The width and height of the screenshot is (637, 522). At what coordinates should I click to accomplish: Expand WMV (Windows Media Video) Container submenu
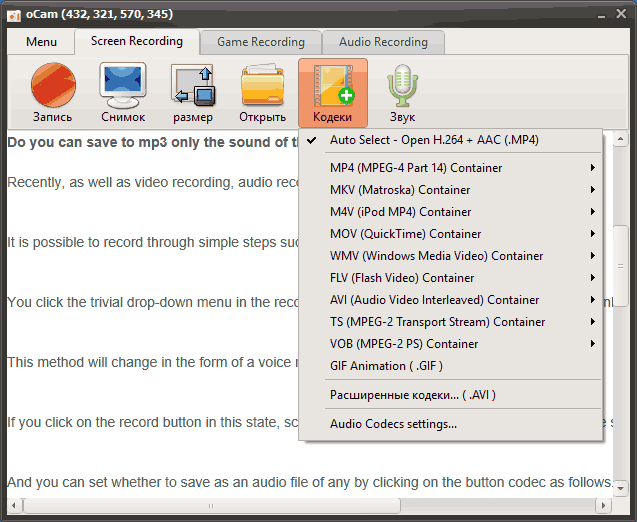pyautogui.click(x=450, y=256)
